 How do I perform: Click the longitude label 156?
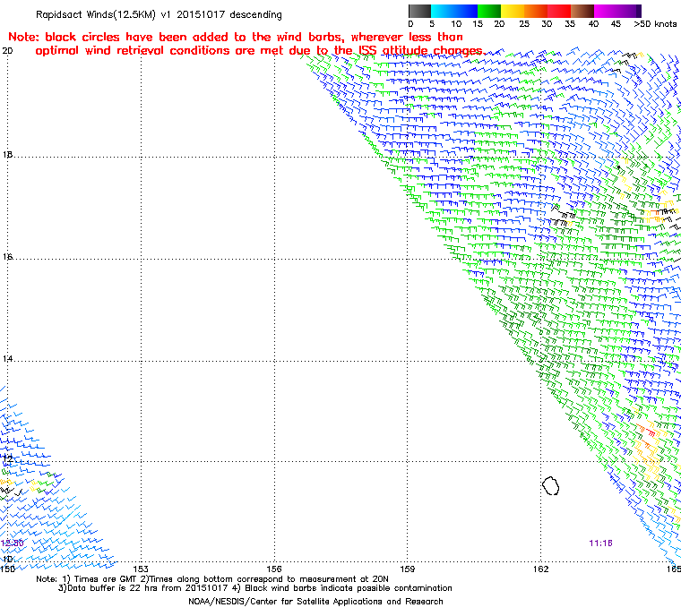pyautogui.click(x=274, y=569)
